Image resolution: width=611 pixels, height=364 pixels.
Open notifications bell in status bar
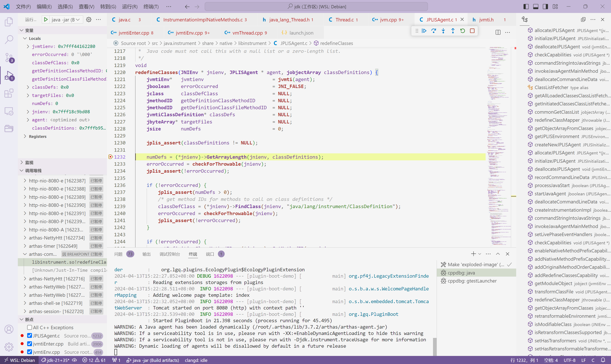click(603, 360)
